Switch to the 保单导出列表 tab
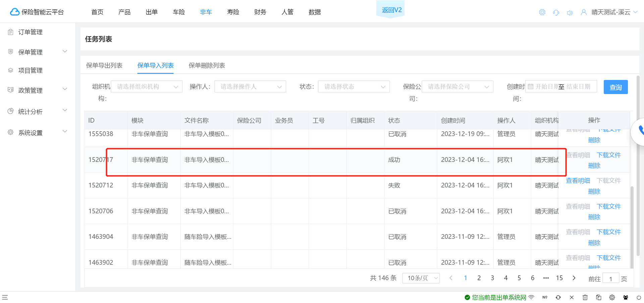 click(x=104, y=66)
